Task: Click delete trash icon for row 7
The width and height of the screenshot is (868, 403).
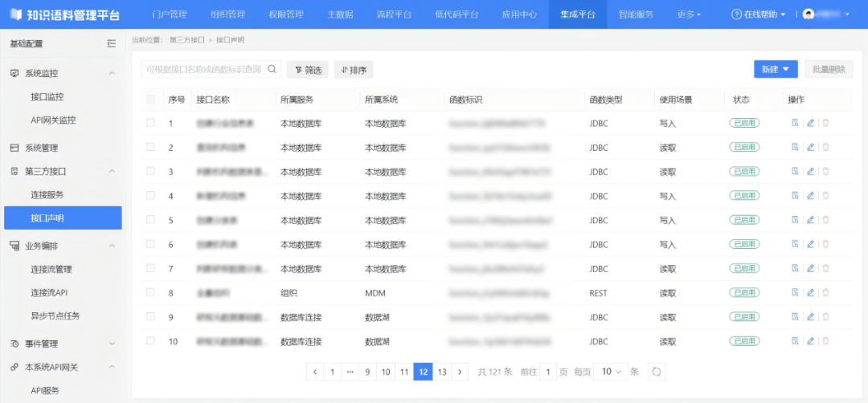Action: point(825,268)
